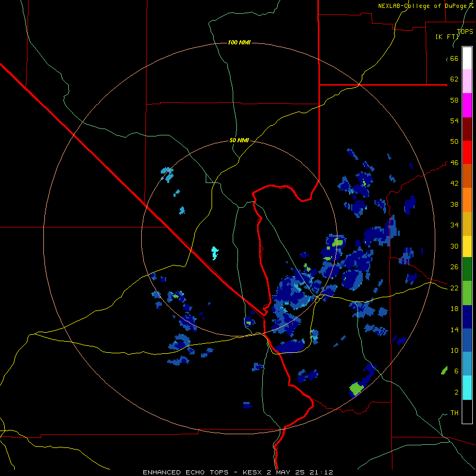
Task: Select the 26 legend value
Action: (454, 267)
